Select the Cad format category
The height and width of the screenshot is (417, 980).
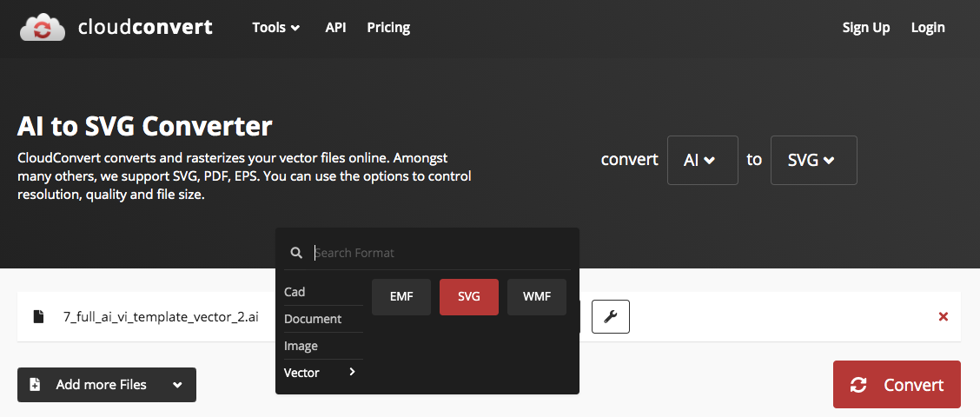pyautogui.click(x=295, y=292)
